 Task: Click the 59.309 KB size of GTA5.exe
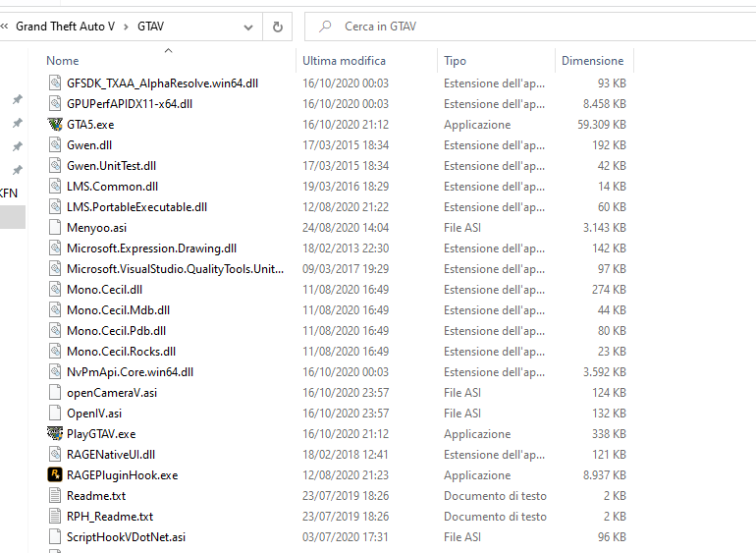point(601,125)
